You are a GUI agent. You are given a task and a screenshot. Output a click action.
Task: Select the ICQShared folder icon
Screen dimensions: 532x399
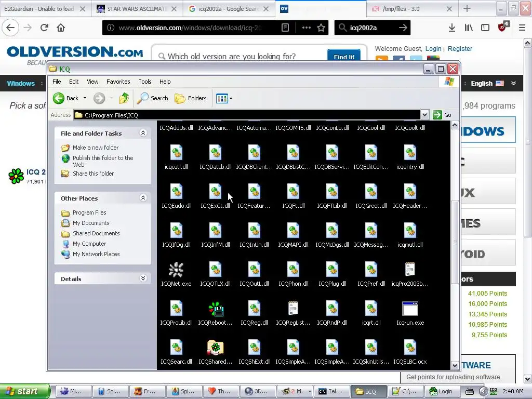pos(216,348)
